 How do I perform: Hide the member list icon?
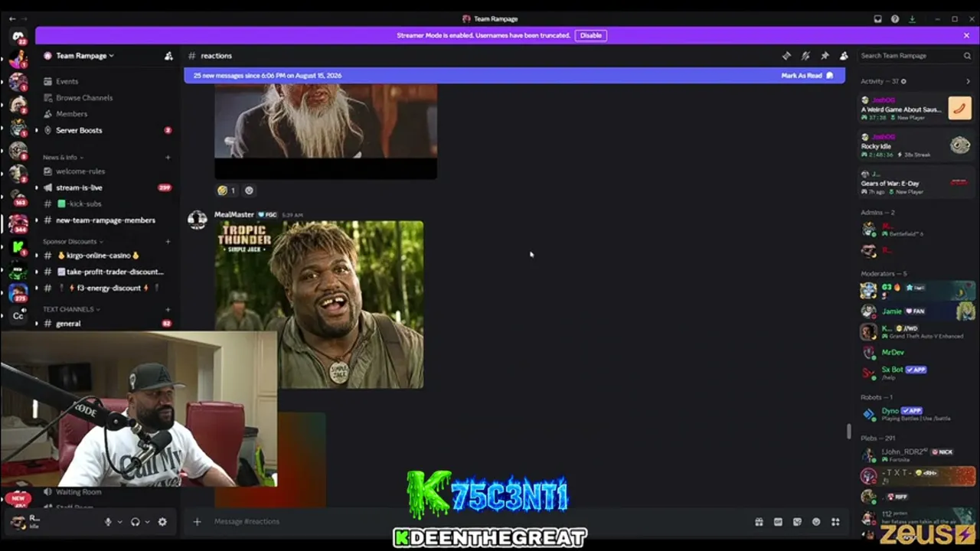(844, 56)
